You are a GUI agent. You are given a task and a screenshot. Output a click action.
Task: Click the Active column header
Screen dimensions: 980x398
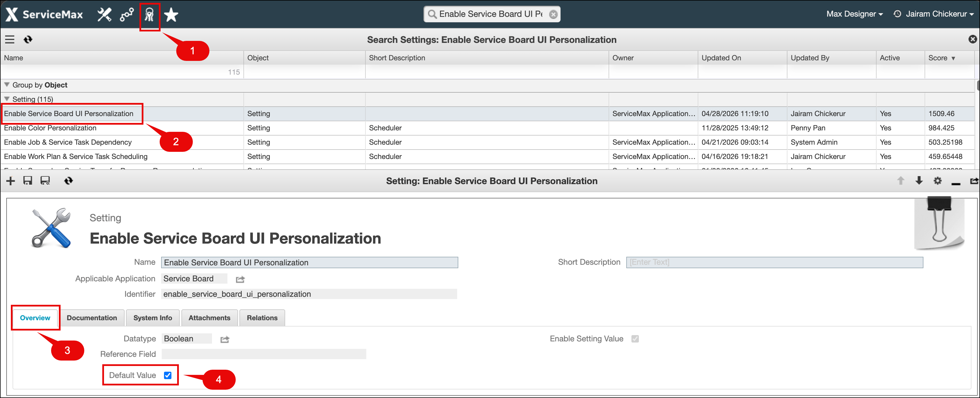pos(900,58)
